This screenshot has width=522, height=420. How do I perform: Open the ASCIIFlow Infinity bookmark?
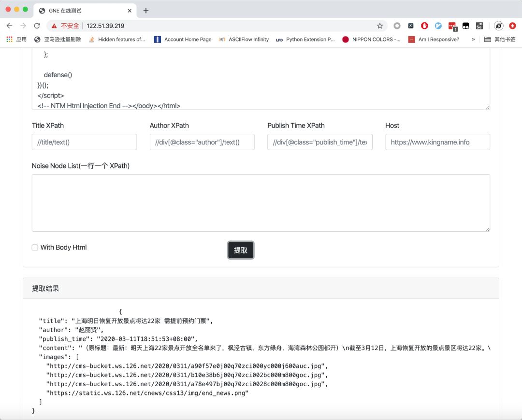click(x=244, y=39)
